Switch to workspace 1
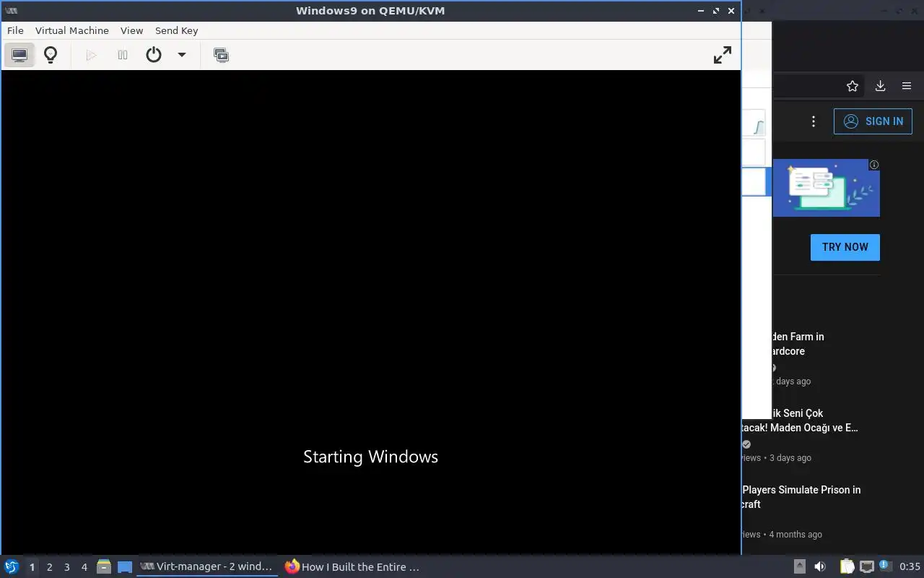This screenshot has width=924, height=578. tap(32, 567)
